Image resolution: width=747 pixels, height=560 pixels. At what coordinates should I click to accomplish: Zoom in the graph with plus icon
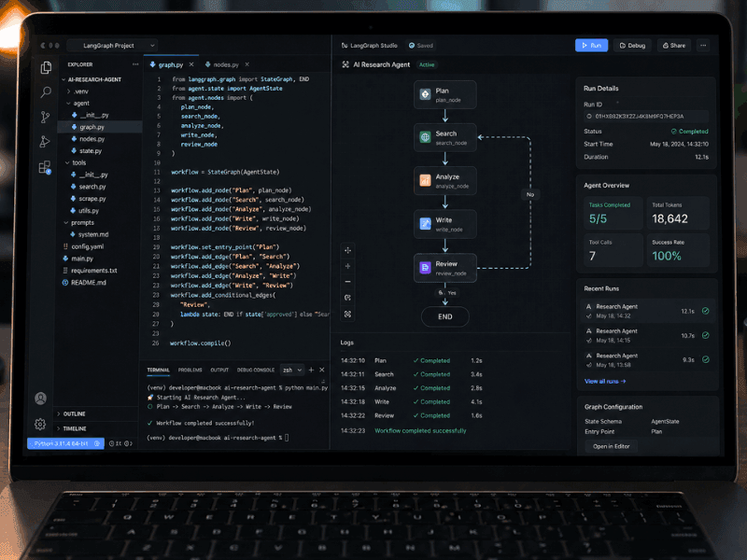click(x=347, y=266)
